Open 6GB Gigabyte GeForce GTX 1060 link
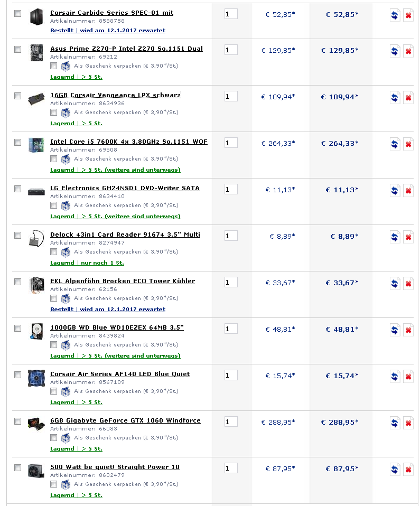Viewport: 420px width, 506px height. (x=125, y=420)
